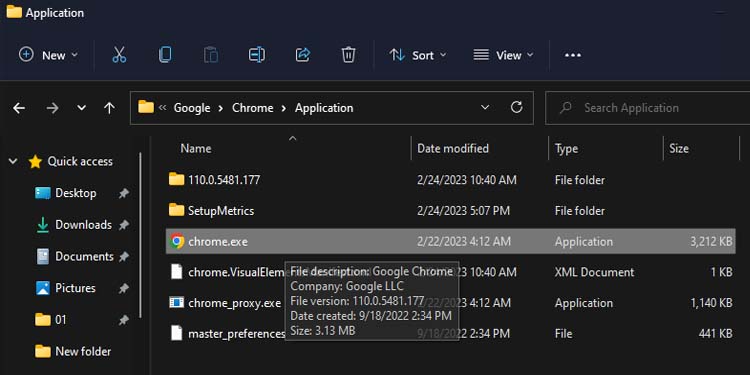Click the master_preferences file icon
Image resolution: width=750 pixels, height=375 pixels.
coord(177,333)
